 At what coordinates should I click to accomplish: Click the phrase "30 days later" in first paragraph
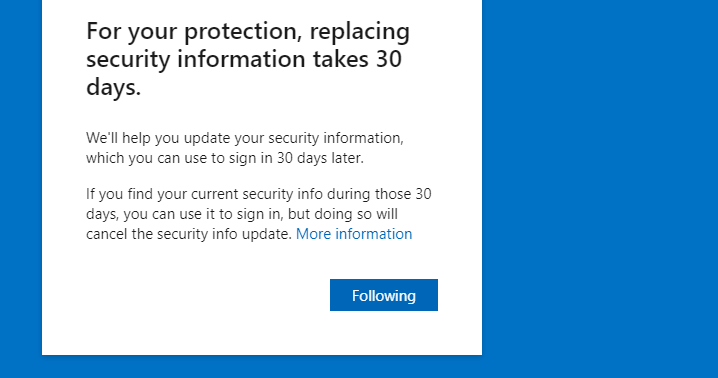pyautogui.click(x=320, y=158)
